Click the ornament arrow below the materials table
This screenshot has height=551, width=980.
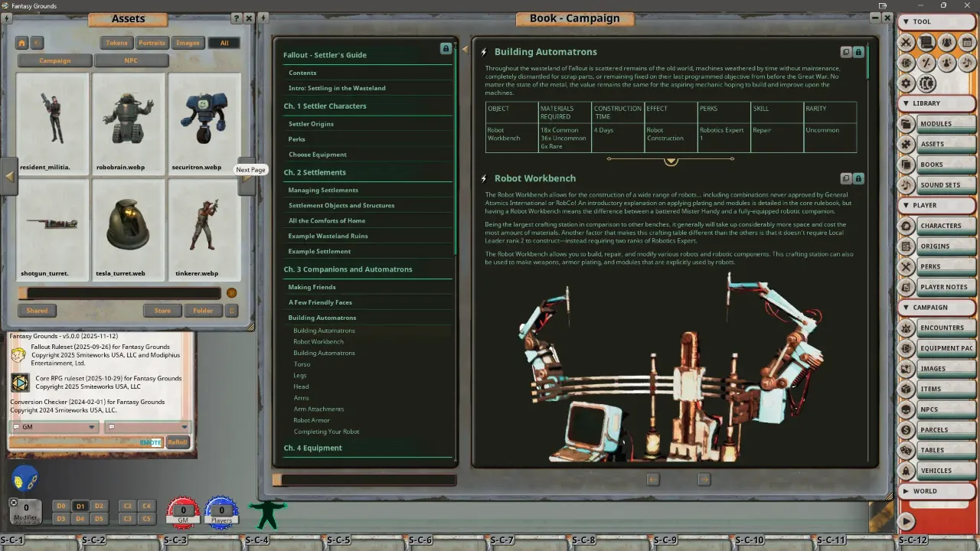click(671, 161)
